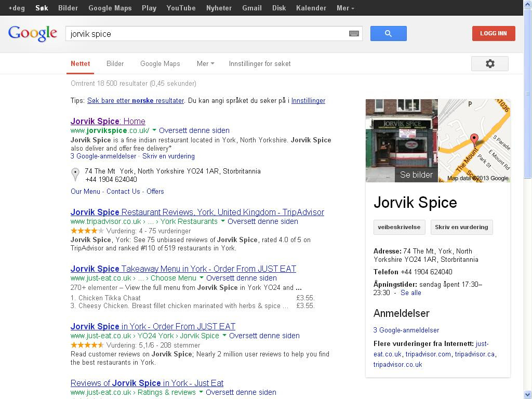
Task: Open Jorvik Spice in York - Order From JUST EAT
Action: click(153, 326)
